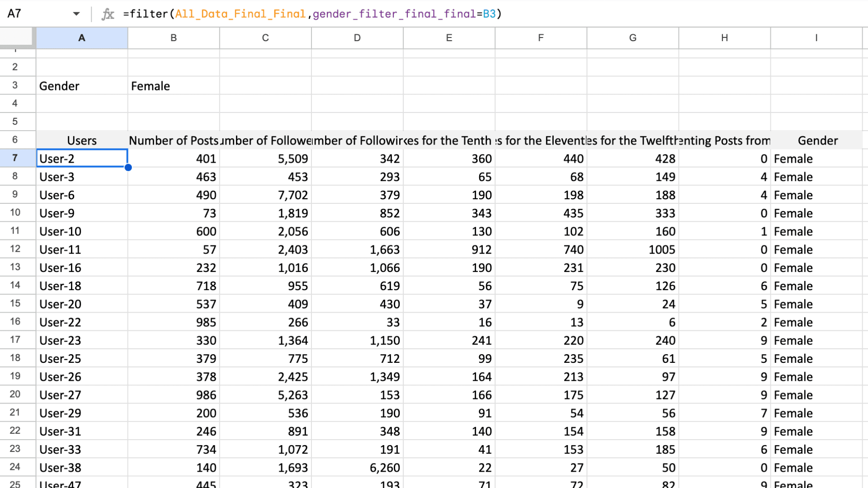The image size is (868, 488).
Task: Select row 3 header
Action: (15, 85)
